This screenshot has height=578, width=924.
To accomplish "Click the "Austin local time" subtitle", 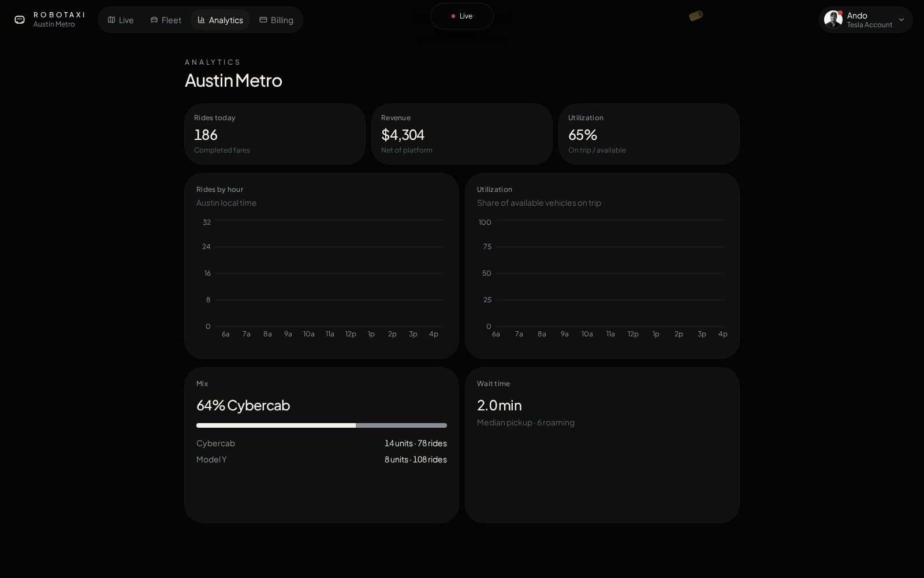I will click(226, 203).
